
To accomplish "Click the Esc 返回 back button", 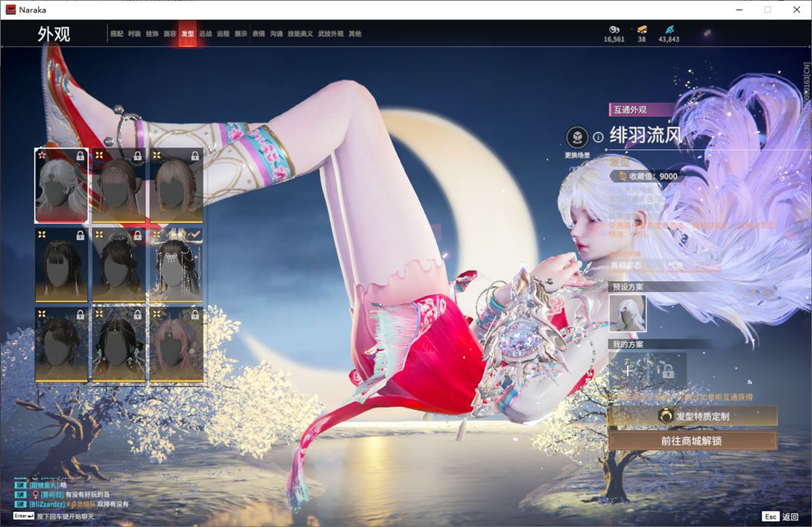I will pos(781,517).
